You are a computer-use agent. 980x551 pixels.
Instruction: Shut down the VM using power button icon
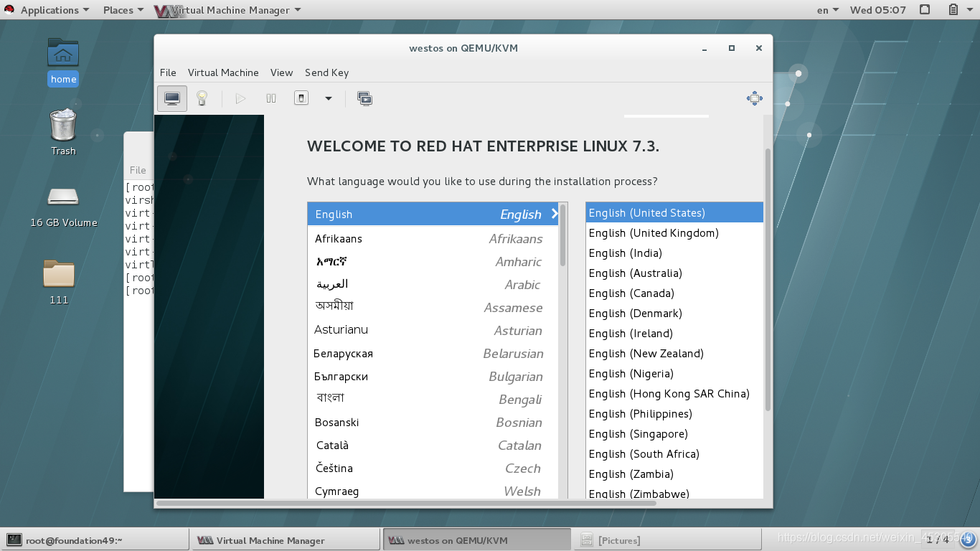[x=301, y=98]
